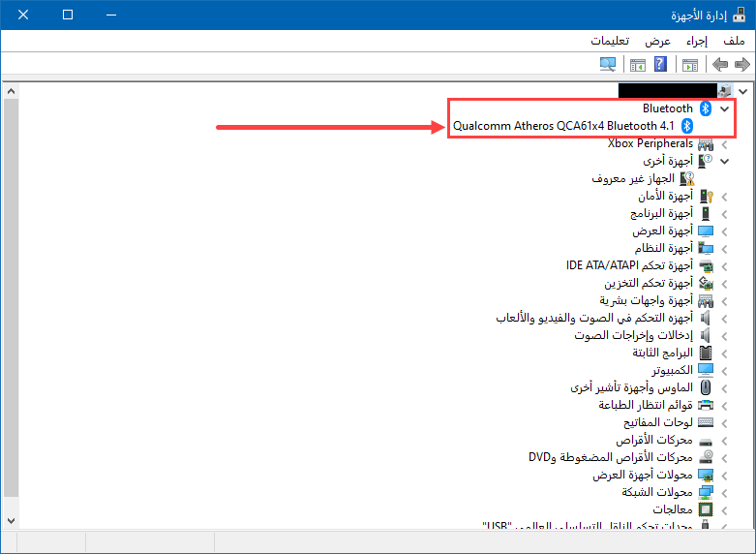Collapse the أجهزة أخرى chevron
Image resolution: width=756 pixels, height=554 pixels.
(x=724, y=161)
